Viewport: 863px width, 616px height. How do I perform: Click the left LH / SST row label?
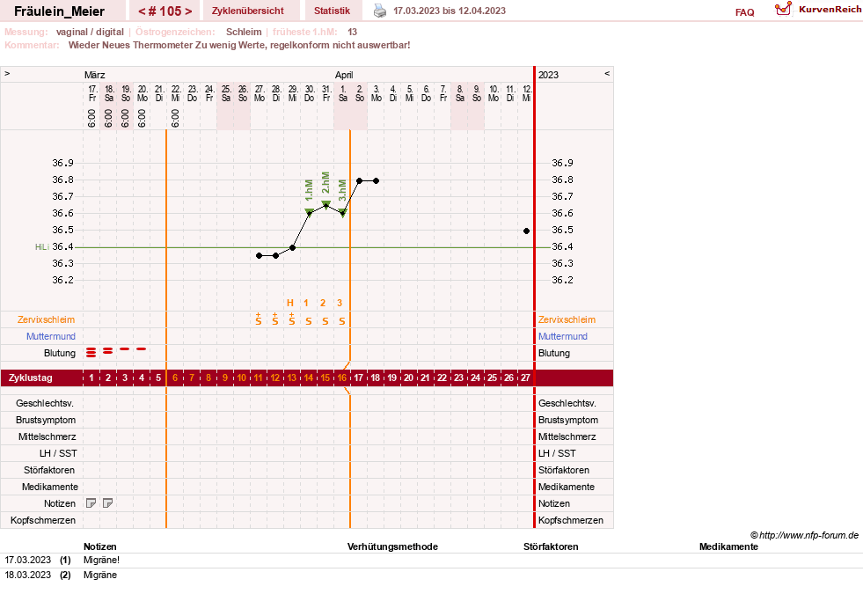(x=58, y=453)
